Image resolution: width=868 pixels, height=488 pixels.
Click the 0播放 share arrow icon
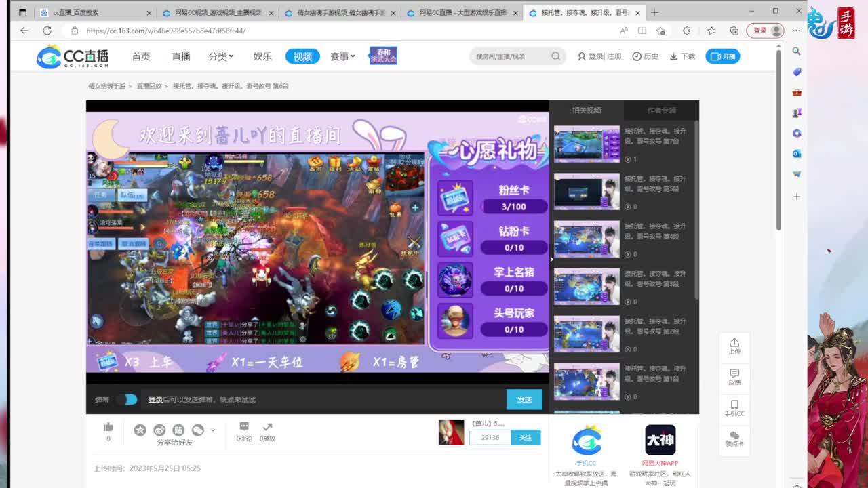click(267, 426)
